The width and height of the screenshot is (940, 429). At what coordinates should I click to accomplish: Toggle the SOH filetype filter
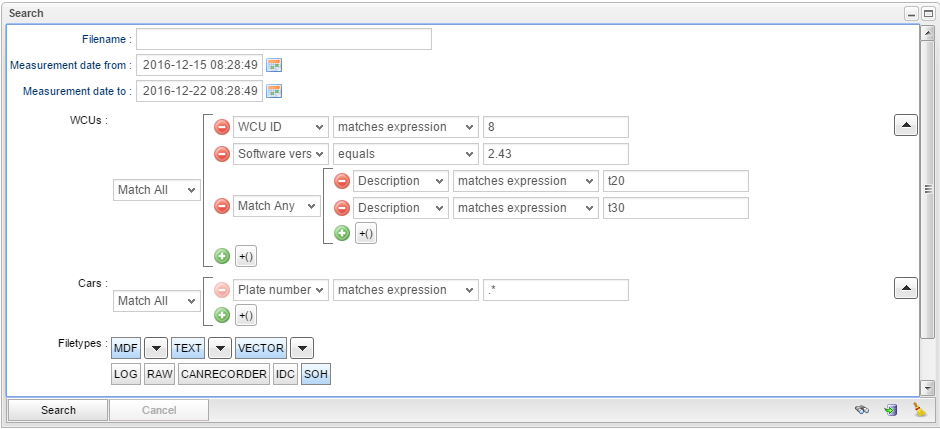click(x=316, y=374)
